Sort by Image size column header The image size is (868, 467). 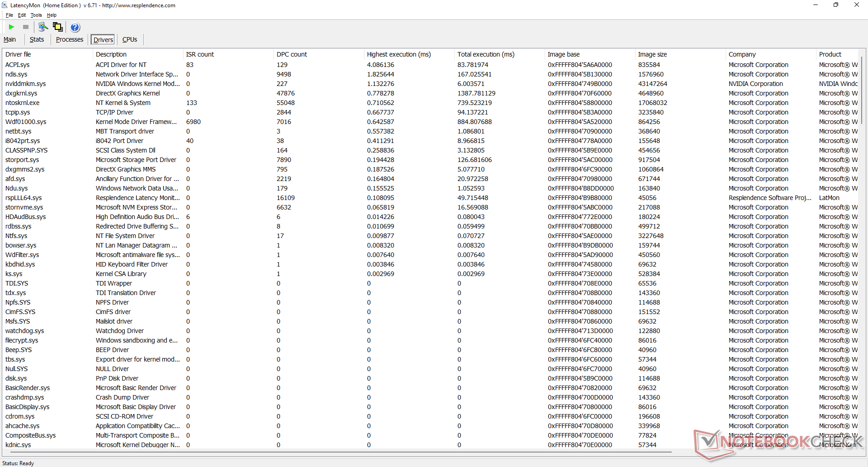pyautogui.click(x=680, y=54)
